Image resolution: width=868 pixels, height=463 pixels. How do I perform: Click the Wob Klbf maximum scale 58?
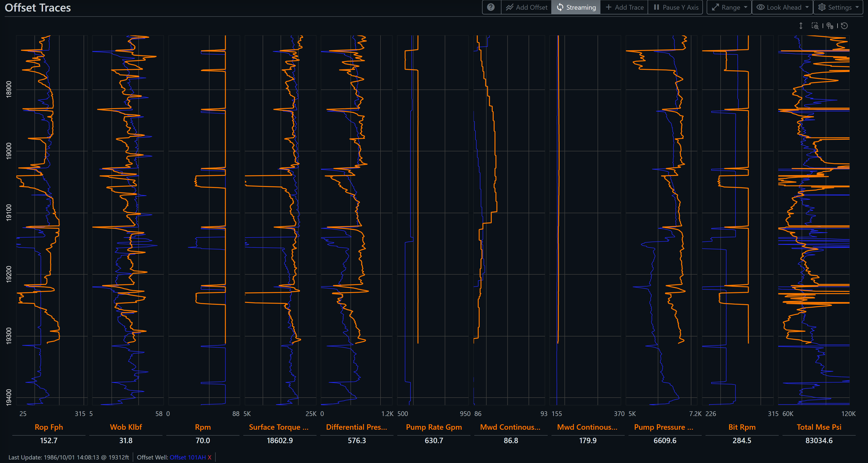[159, 413]
